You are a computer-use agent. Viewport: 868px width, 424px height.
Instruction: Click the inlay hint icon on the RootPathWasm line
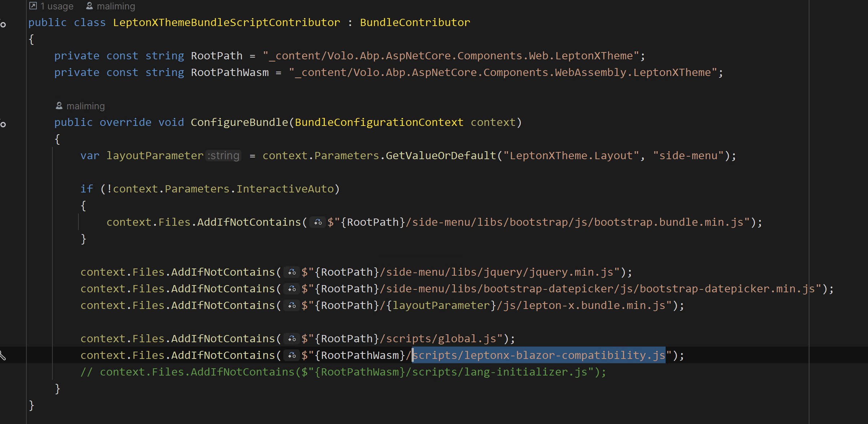(x=292, y=356)
